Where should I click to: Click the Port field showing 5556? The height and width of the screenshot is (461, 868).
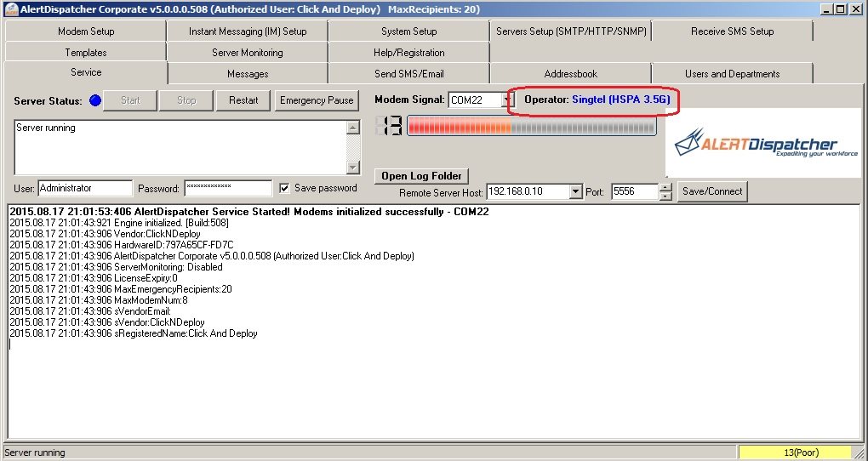(x=635, y=191)
